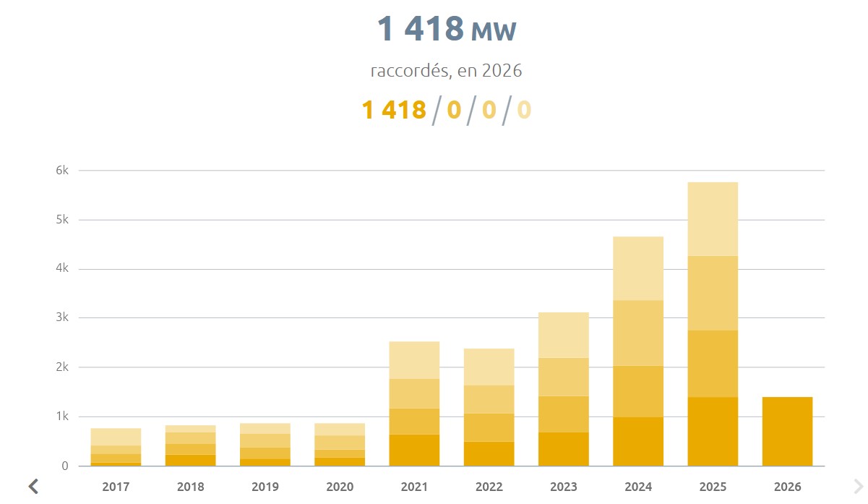
Task: Click the '1 418 MW' headline total
Action: tap(446, 29)
